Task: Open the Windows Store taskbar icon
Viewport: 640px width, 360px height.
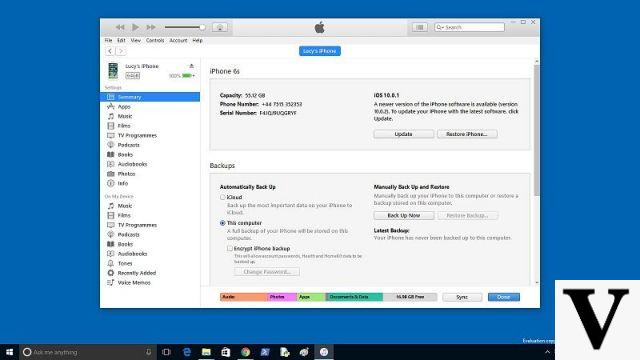Action: pos(226,352)
